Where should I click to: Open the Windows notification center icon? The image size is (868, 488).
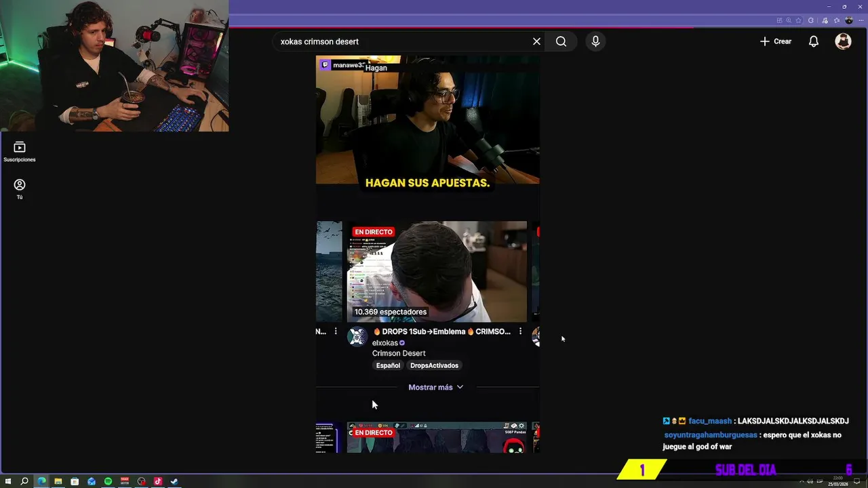856,481
